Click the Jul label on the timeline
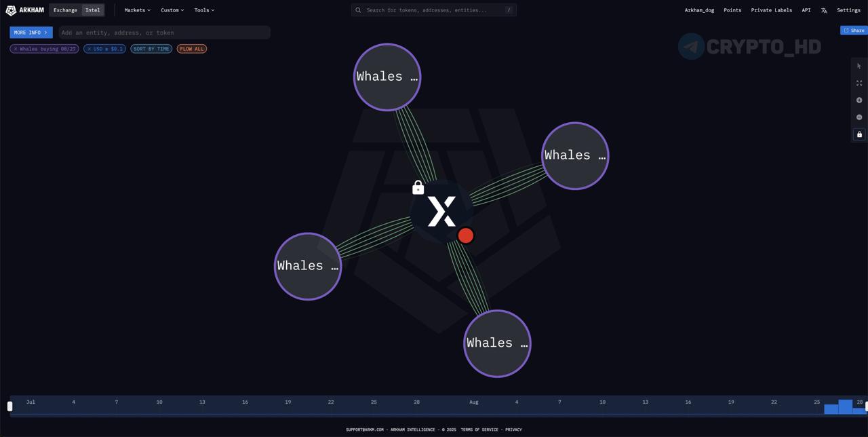Viewport: 868px width, 437px height. click(31, 402)
